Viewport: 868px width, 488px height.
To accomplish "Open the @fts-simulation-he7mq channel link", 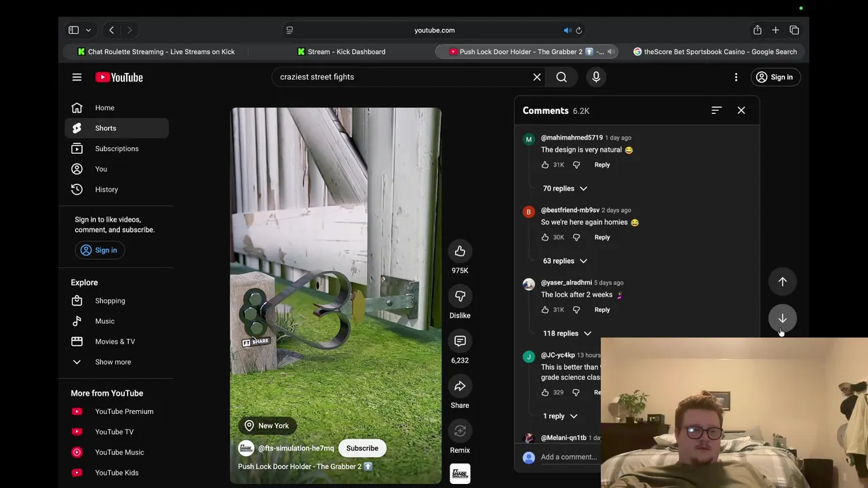I will [x=296, y=448].
